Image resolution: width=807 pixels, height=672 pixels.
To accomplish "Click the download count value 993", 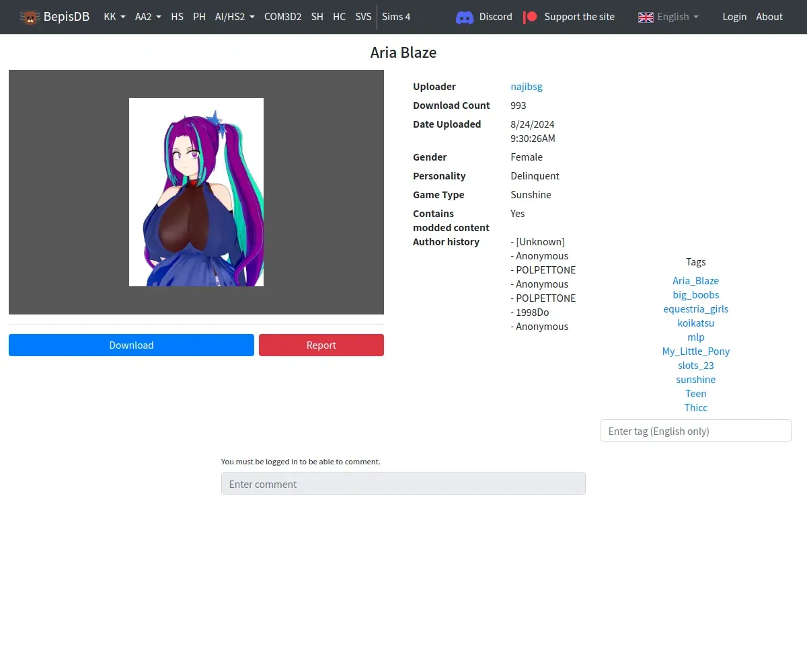I will click(x=518, y=106).
